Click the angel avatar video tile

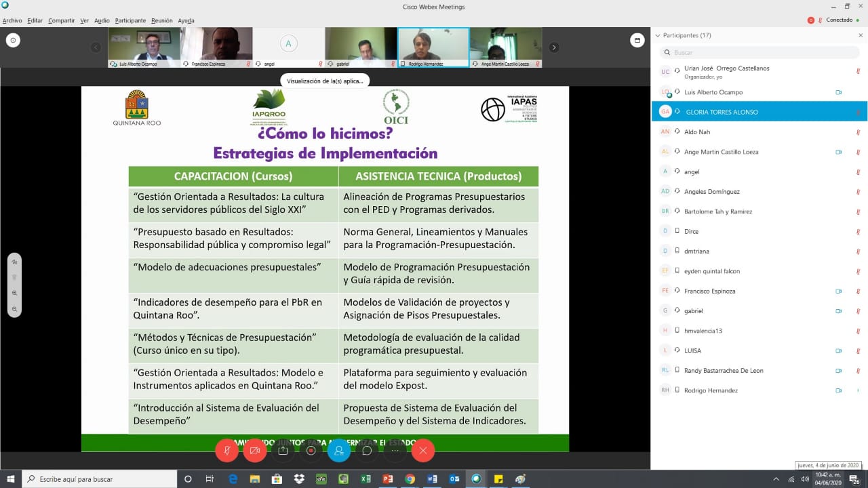tap(289, 44)
